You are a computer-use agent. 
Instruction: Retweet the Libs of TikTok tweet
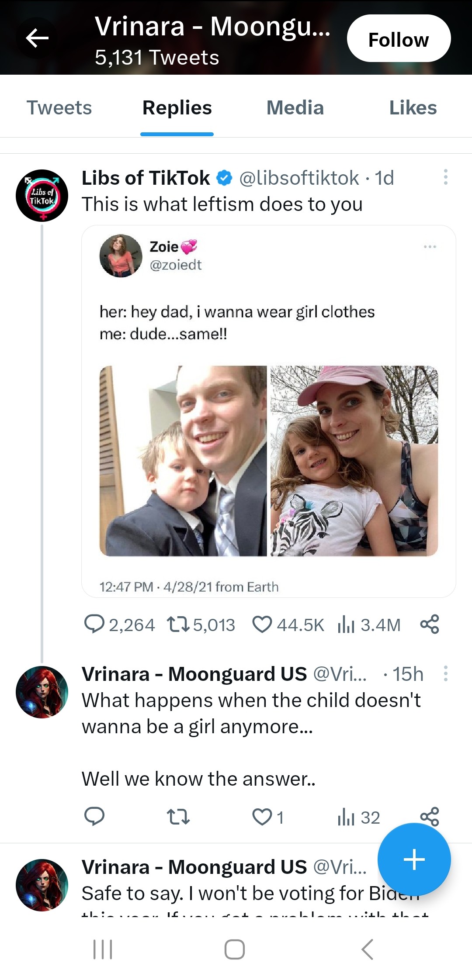coord(178,624)
